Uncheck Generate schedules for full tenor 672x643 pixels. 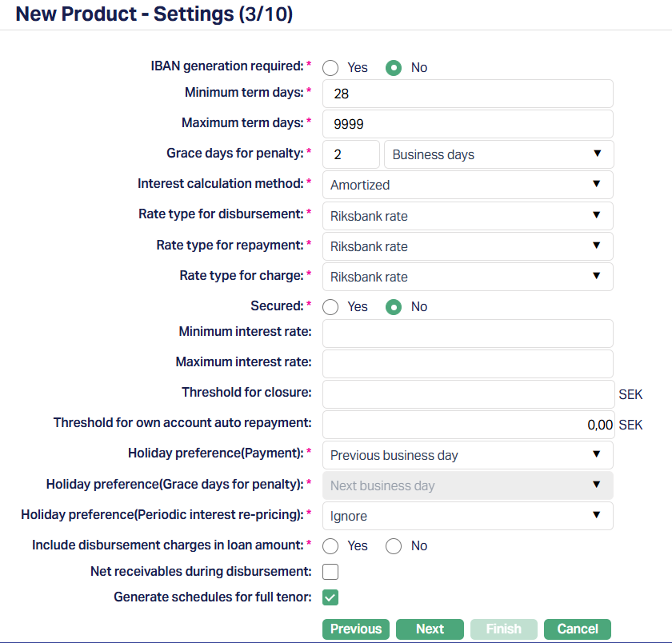[x=330, y=597]
